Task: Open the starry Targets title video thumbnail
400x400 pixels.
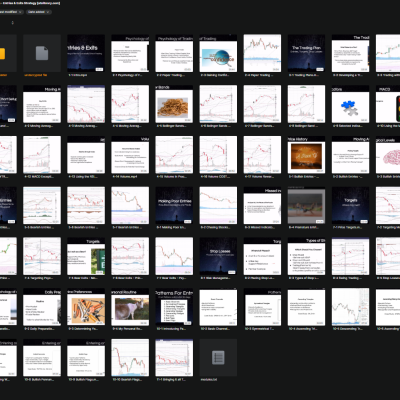Action: pyautogui.click(x=350, y=205)
